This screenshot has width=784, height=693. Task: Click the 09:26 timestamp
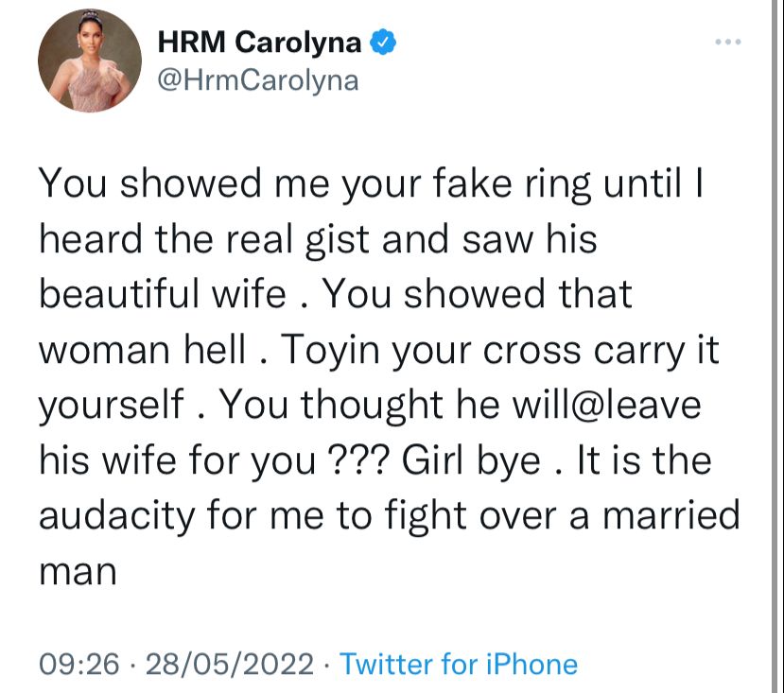[79, 665]
